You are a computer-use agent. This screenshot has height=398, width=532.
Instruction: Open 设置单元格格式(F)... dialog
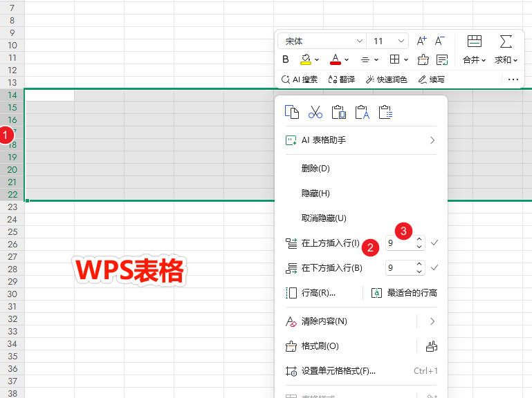[x=338, y=371]
